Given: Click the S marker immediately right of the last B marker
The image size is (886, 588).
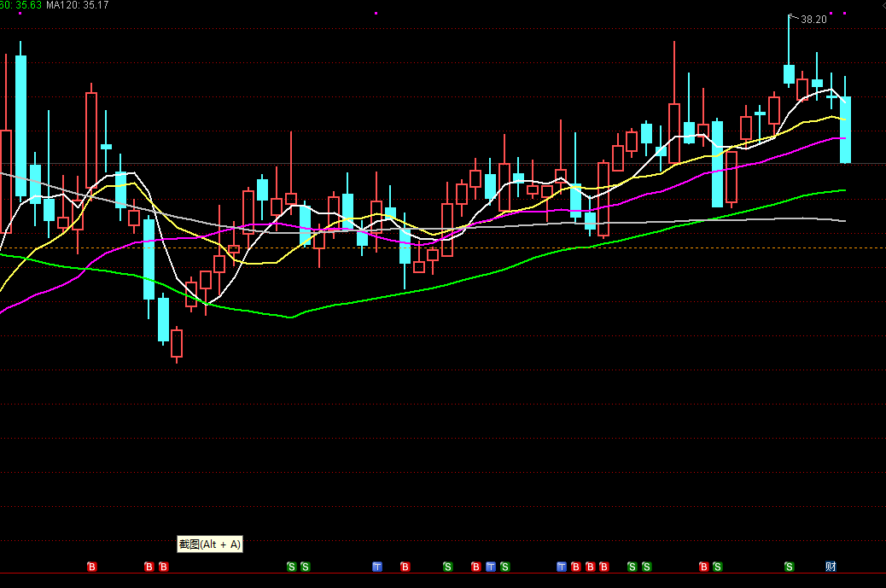Looking at the screenshot, I should tap(718, 567).
